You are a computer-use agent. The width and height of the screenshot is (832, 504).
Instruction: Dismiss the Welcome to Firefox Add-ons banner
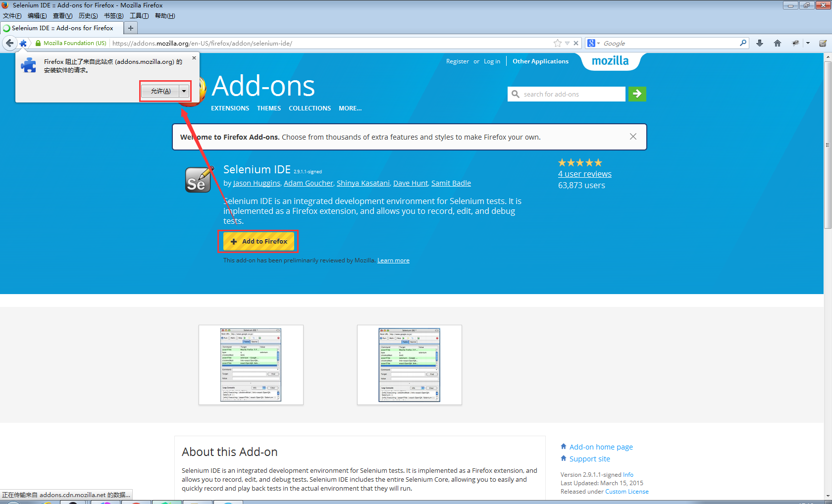pyautogui.click(x=633, y=137)
